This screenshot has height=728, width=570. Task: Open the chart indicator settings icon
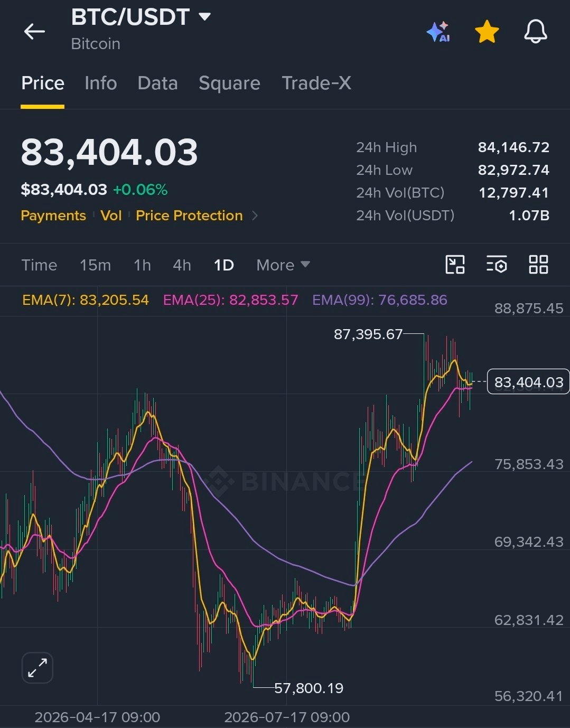coord(497,264)
